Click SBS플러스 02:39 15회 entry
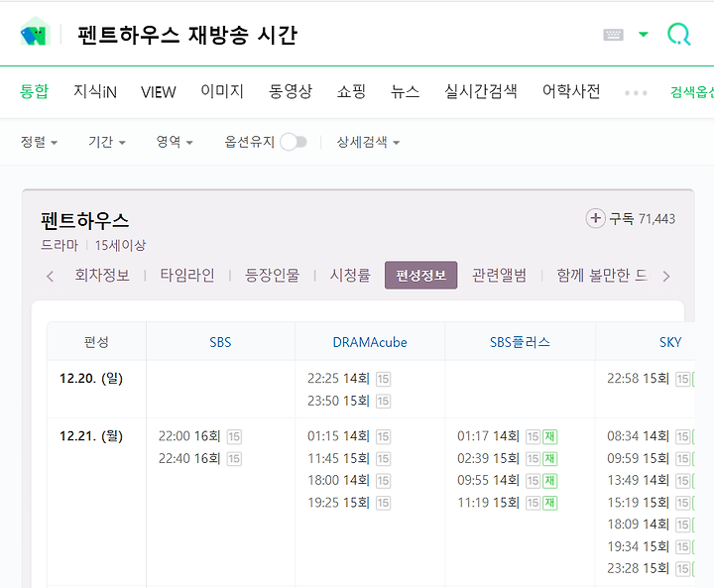 [488, 458]
